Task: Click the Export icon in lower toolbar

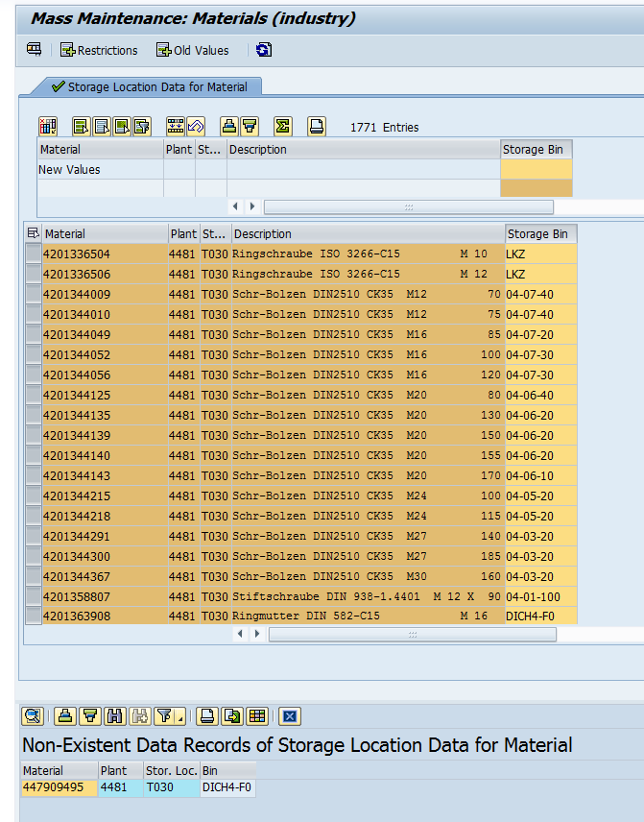Action: (231, 716)
